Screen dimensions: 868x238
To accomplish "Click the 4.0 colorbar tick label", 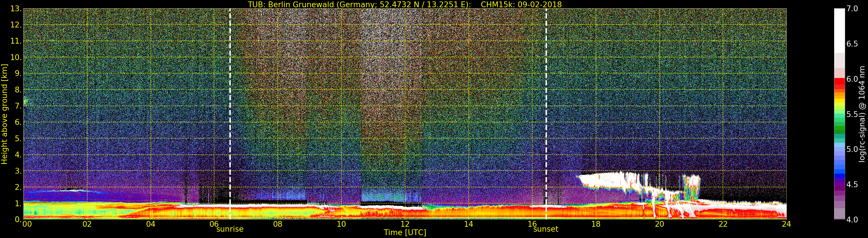I will [852, 220].
